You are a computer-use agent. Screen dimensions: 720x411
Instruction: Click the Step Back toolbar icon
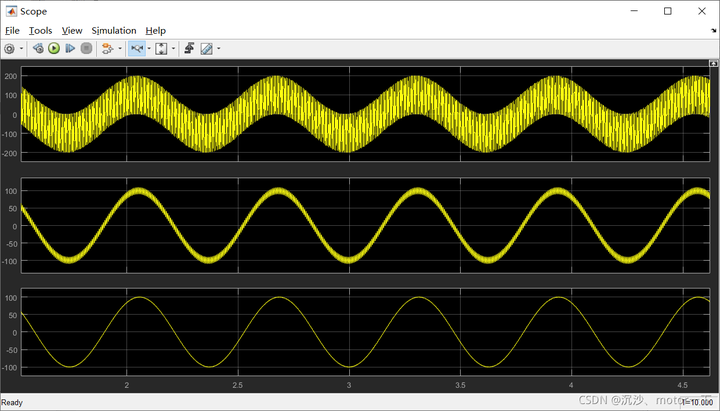click(x=37, y=48)
